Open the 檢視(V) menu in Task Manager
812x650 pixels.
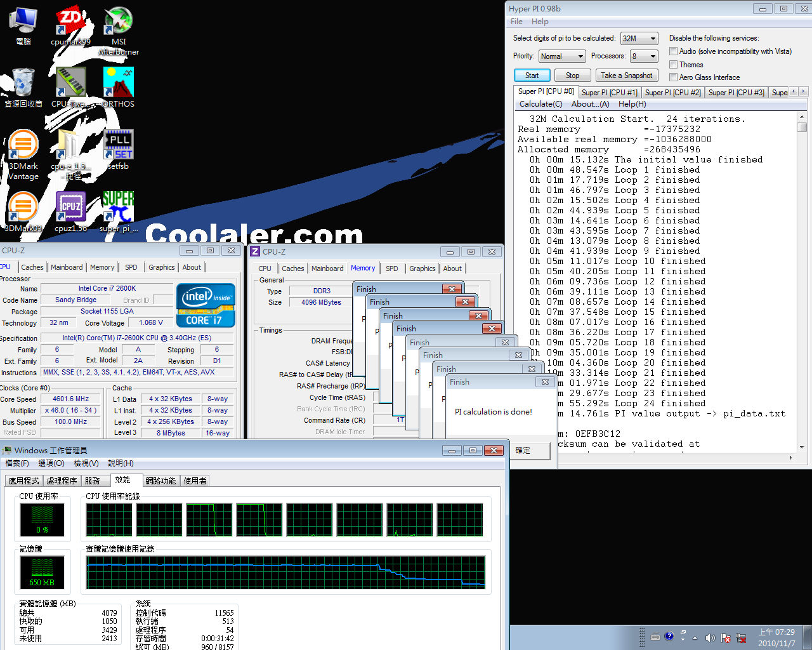(86, 463)
